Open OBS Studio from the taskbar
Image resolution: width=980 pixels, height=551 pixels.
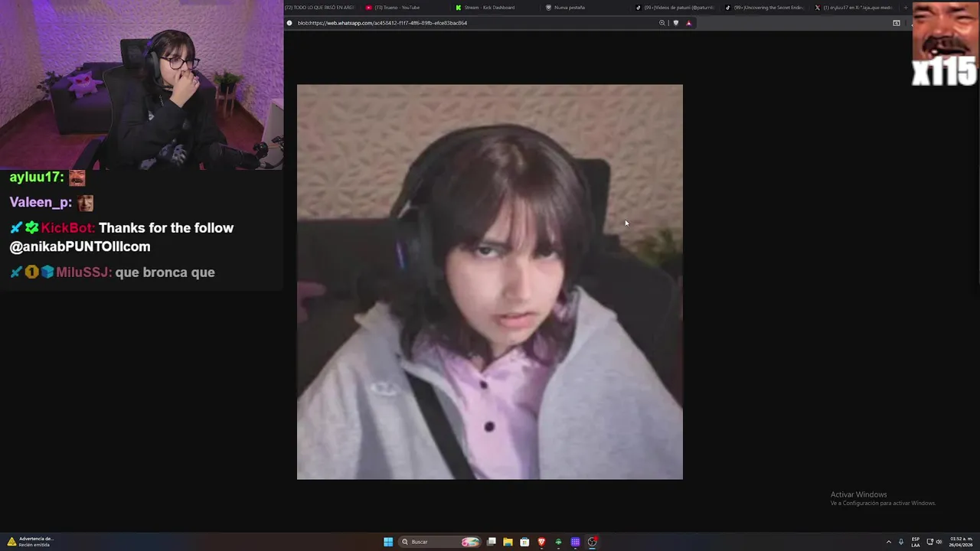592,542
